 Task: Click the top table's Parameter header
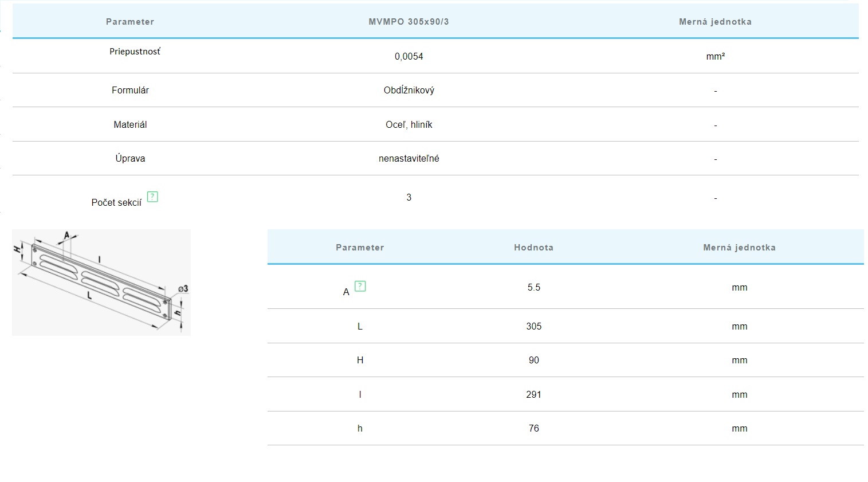pos(130,22)
